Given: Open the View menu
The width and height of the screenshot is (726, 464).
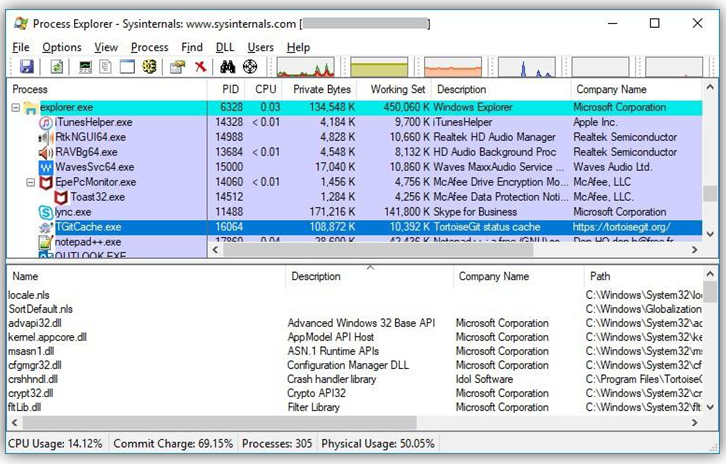Looking at the screenshot, I should tap(106, 47).
